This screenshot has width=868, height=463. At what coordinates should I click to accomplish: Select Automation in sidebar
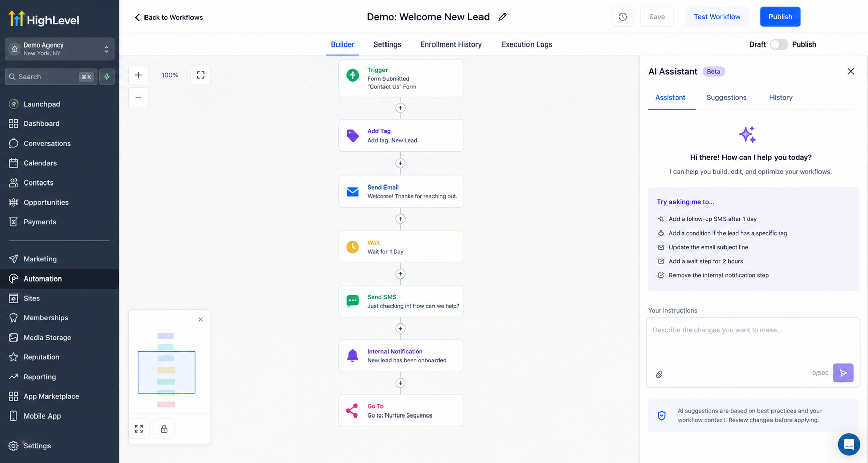click(60, 279)
